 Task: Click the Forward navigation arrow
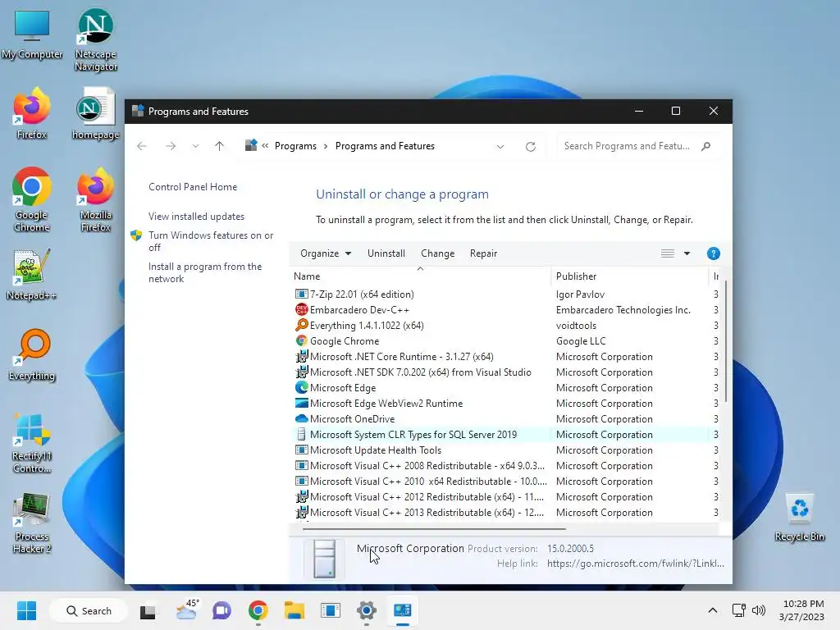pyautogui.click(x=171, y=146)
